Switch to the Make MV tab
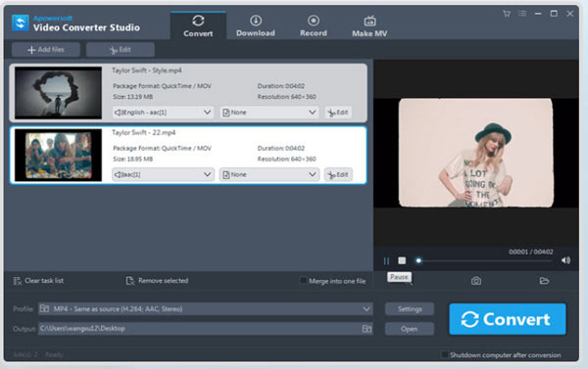 [369, 25]
